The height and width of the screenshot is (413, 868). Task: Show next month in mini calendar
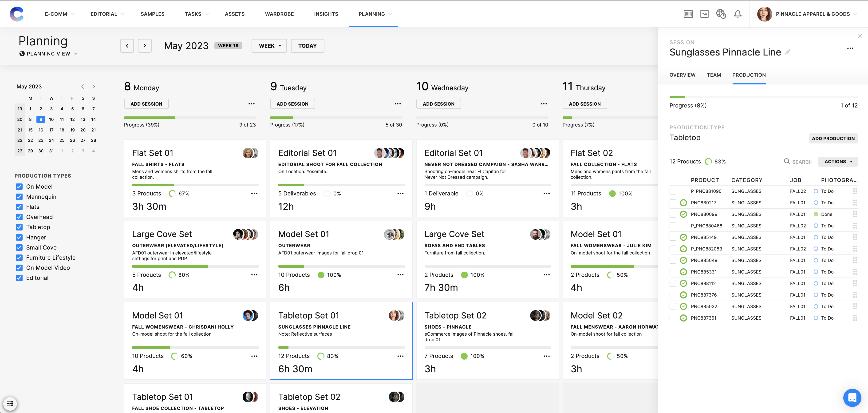tap(94, 87)
